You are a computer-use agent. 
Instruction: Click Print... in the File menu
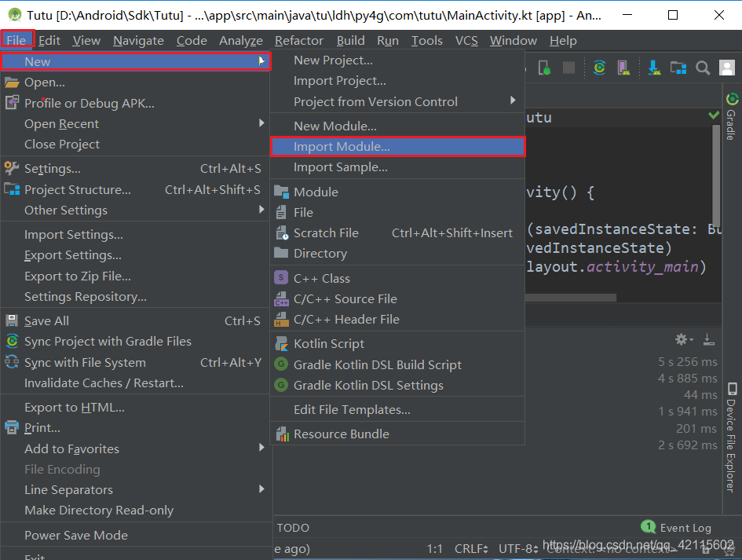click(x=135, y=428)
